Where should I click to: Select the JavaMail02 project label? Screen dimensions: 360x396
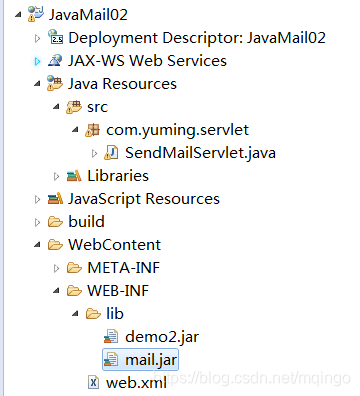[x=88, y=15]
